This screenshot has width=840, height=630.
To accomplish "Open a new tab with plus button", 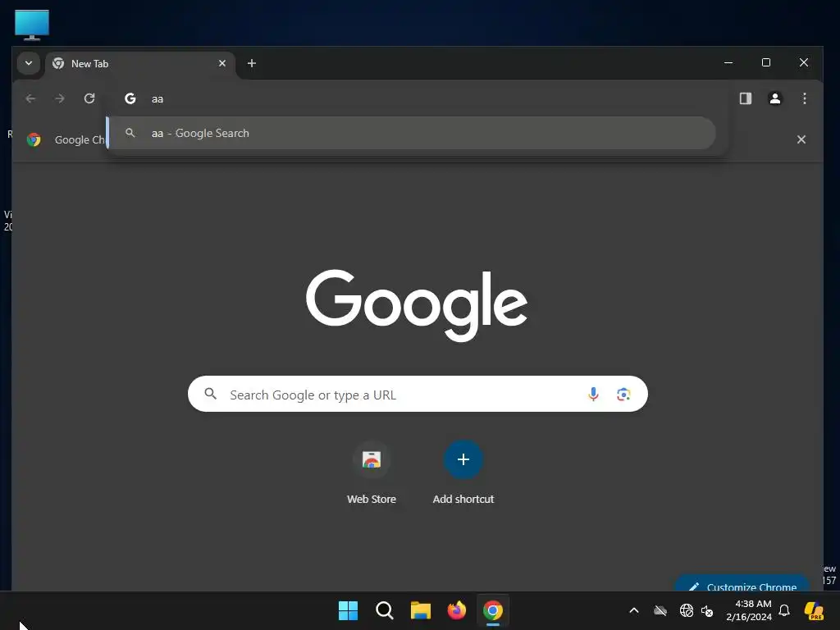I will coord(251,63).
